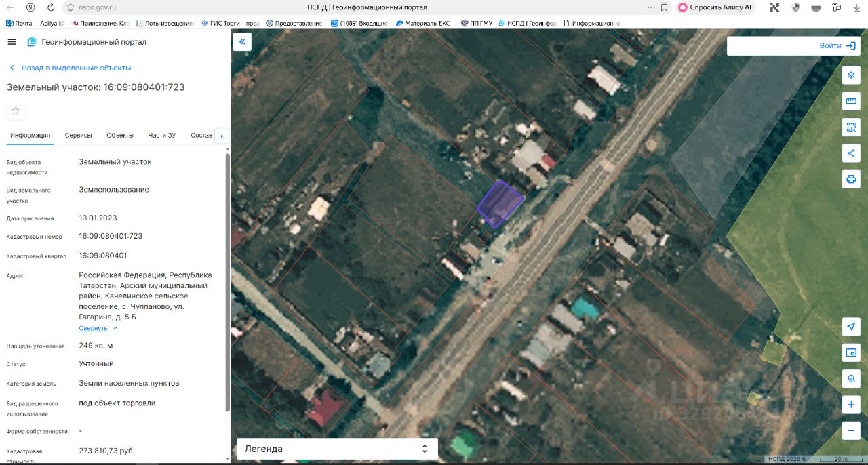Click the date 13.01.2023
The image size is (868, 465).
pos(98,218)
